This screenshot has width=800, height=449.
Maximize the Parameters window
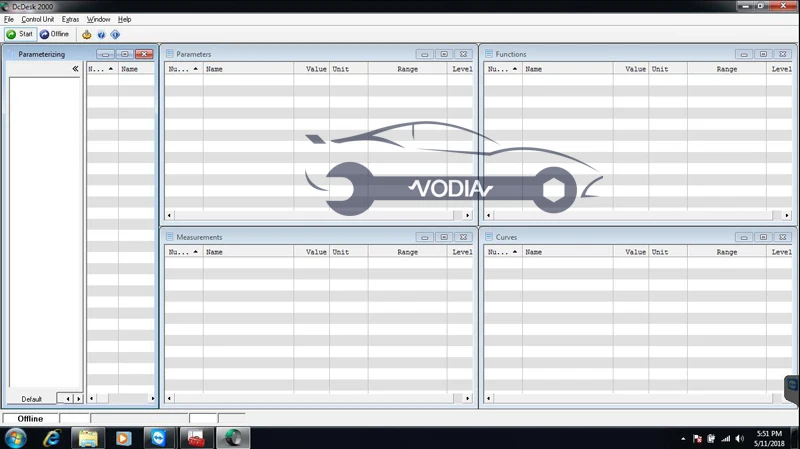444,54
